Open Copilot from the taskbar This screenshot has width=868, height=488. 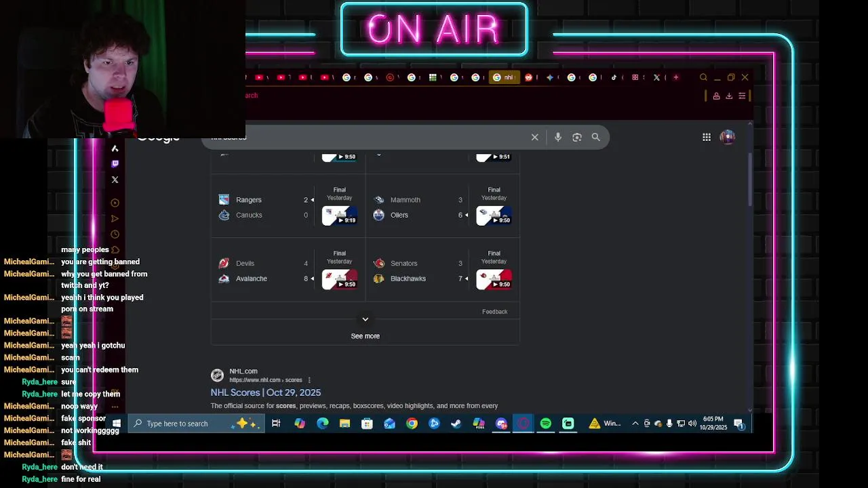pos(300,424)
